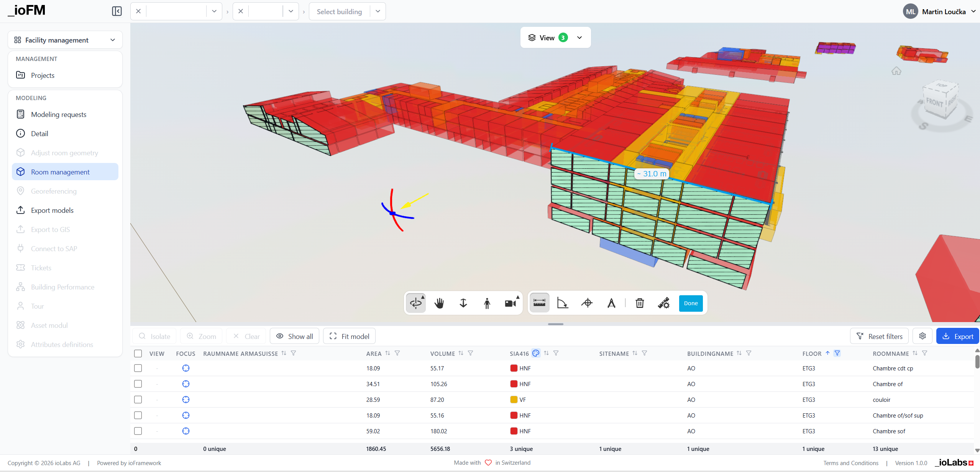Click the Reset filters button

point(879,336)
